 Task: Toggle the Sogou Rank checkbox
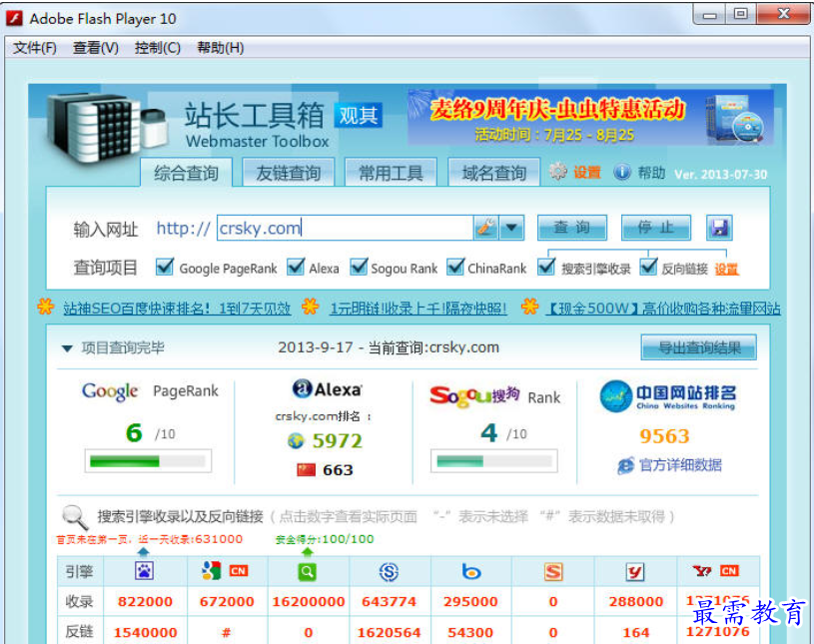click(x=359, y=268)
